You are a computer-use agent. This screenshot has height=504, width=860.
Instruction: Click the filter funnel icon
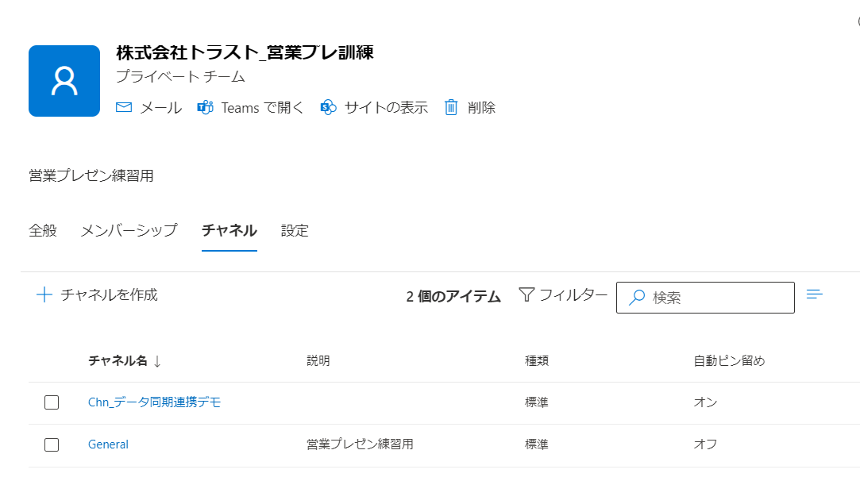point(526,295)
